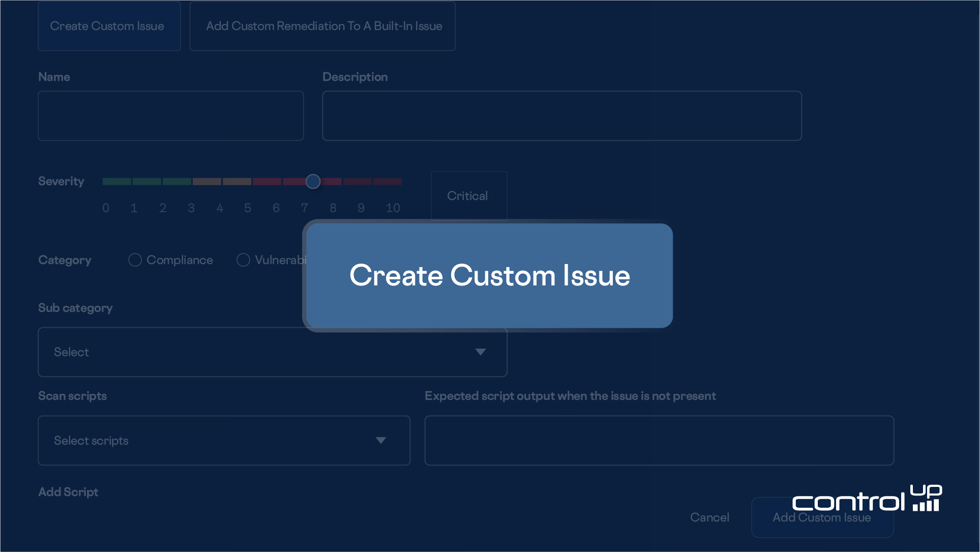Switch to Create Custom Issue tab
The image size is (980, 552).
pyautogui.click(x=109, y=26)
